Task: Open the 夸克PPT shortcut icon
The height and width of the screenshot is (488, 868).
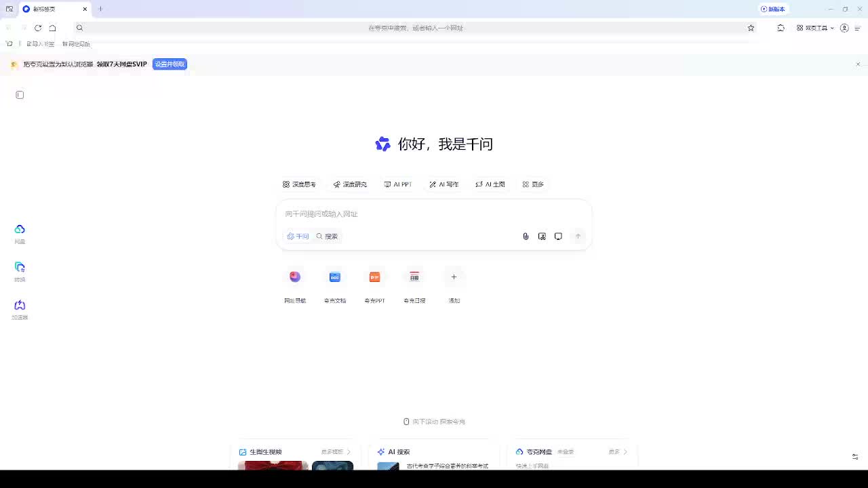Action: [x=374, y=277]
